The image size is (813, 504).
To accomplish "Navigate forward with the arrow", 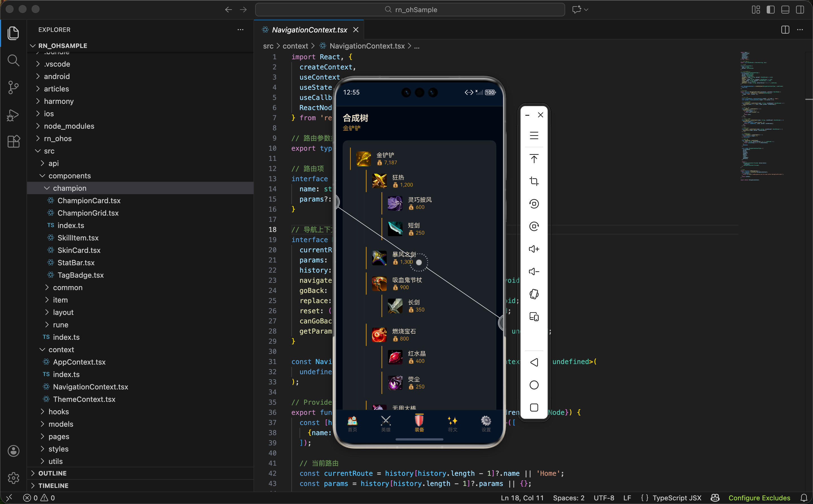I will [243, 10].
